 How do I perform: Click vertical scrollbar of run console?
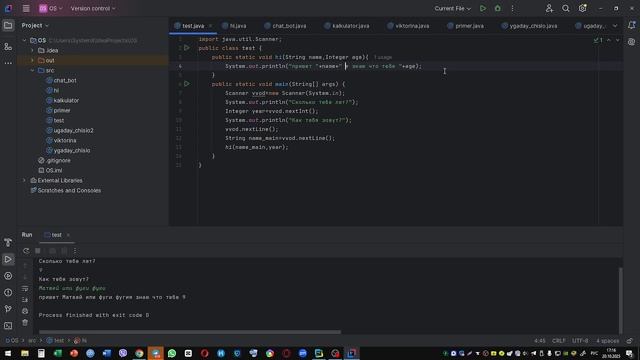pos(620,300)
